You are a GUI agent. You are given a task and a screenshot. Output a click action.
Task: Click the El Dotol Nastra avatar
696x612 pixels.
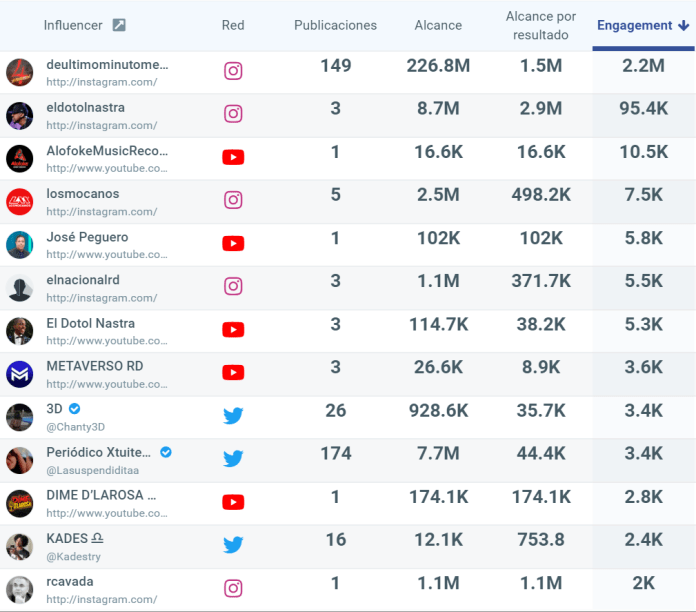[20, 331]
